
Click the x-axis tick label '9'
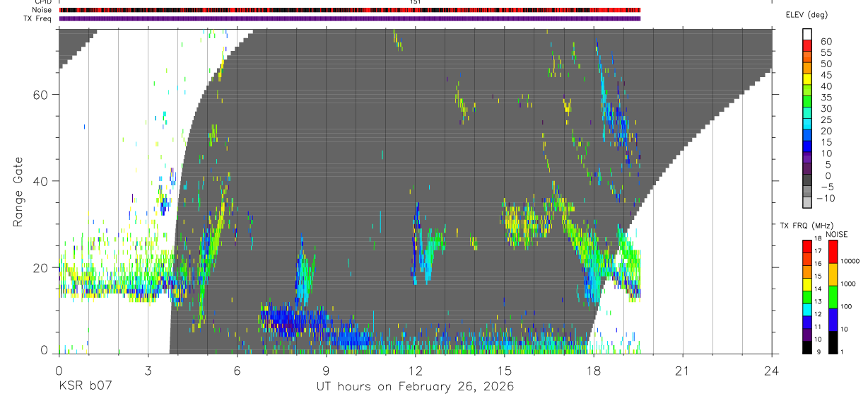click(x=326, y=371)
